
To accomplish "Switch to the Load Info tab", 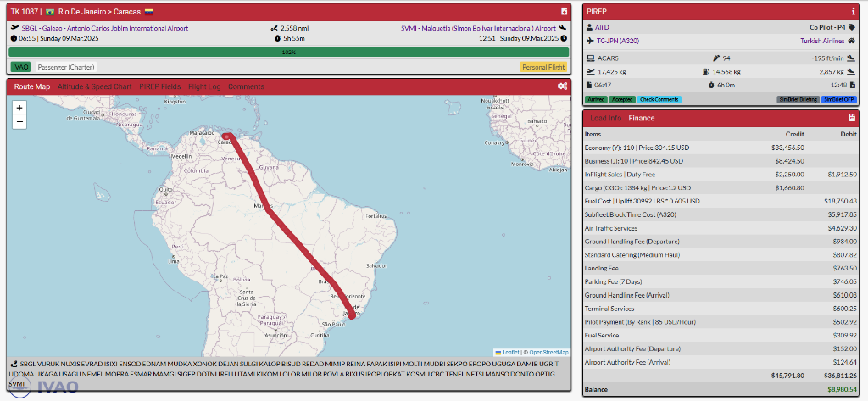I will coord(605,118).
